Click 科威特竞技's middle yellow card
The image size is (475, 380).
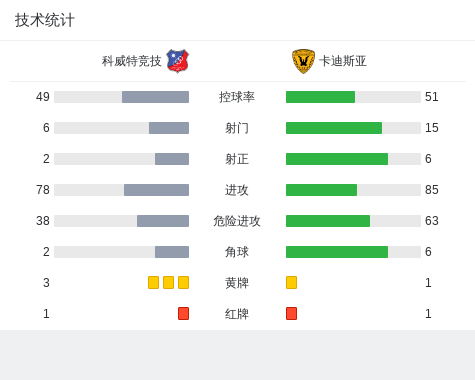click(x=168, y=282)
